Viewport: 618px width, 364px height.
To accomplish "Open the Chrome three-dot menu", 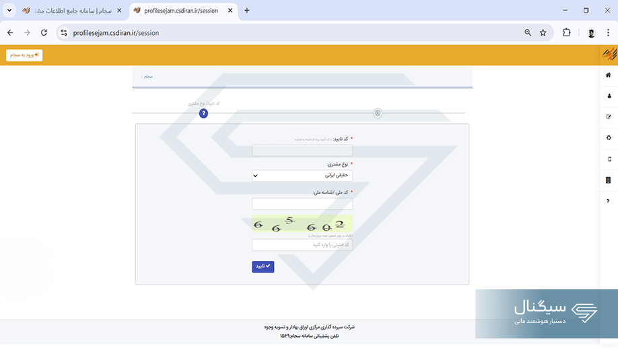I will [x=608, y=32].
